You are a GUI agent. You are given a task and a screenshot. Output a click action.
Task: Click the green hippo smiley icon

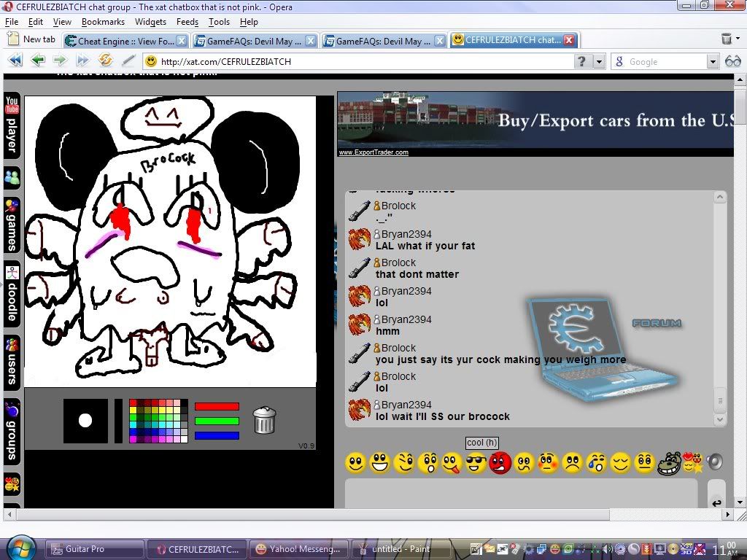[668, 463]
